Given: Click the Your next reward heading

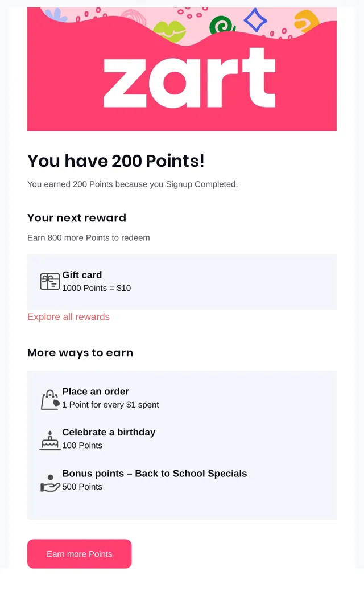Looking at the screenshot, I should [x=77, y=218].
